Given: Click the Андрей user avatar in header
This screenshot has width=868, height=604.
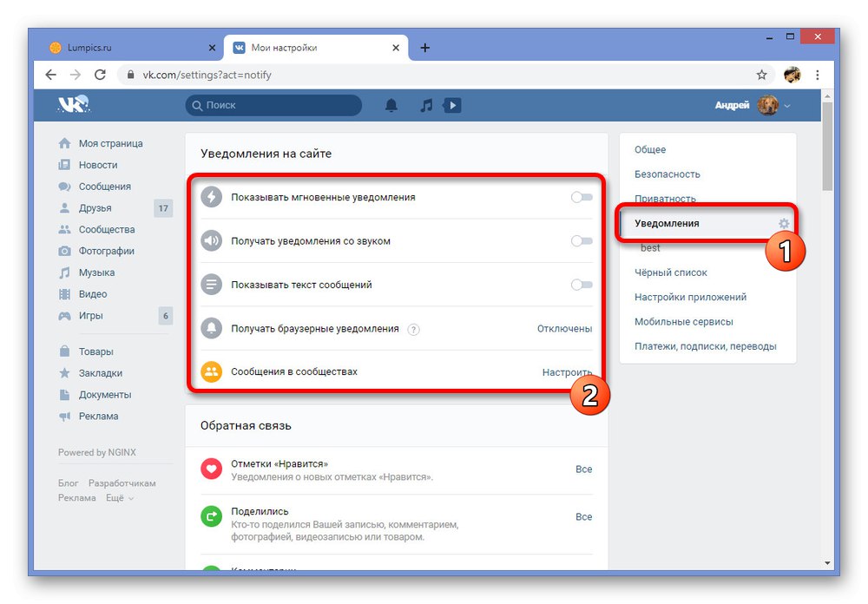Looking at the screenshot, I should 768,105.
